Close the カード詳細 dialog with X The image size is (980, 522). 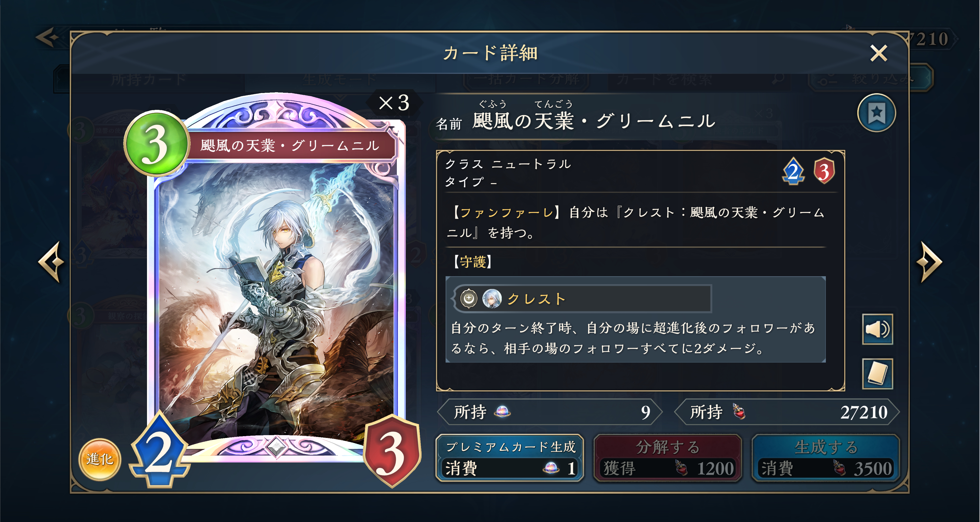(x=878, y=53)
